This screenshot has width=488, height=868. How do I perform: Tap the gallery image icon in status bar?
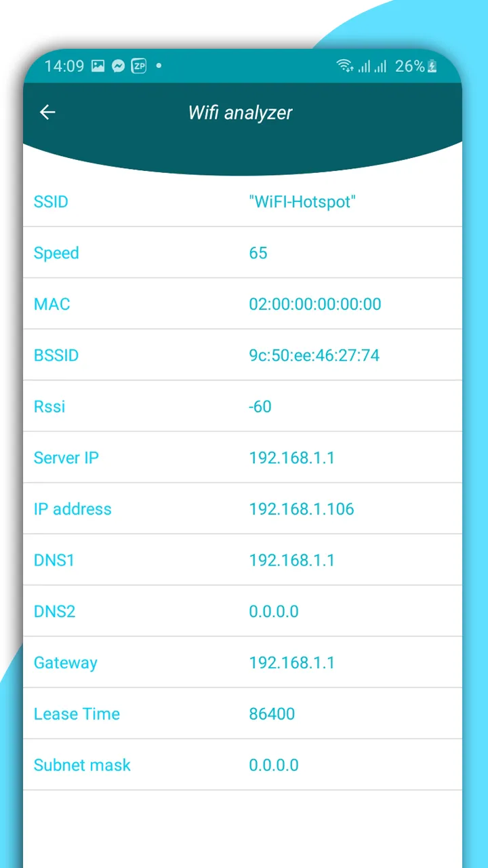[x=98, y=66]
